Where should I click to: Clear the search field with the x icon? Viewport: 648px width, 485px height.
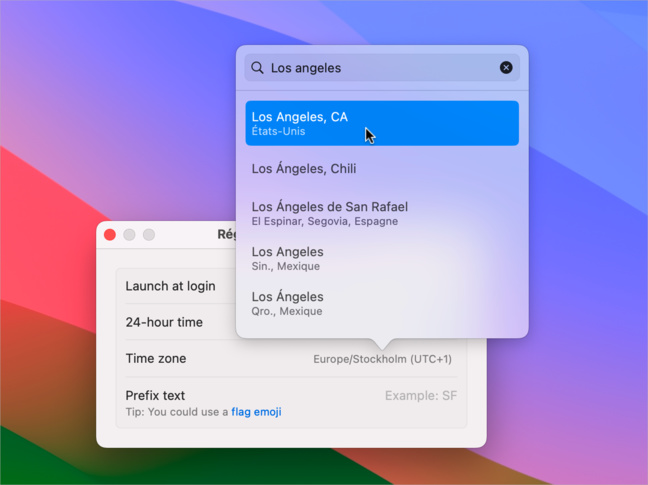tap(506, 67)
